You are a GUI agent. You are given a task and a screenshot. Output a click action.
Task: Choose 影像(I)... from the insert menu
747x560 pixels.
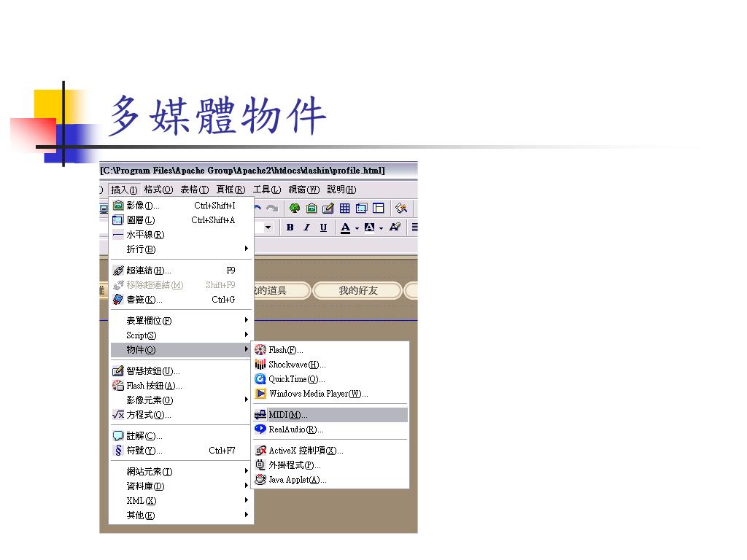(x=181, y=206)
